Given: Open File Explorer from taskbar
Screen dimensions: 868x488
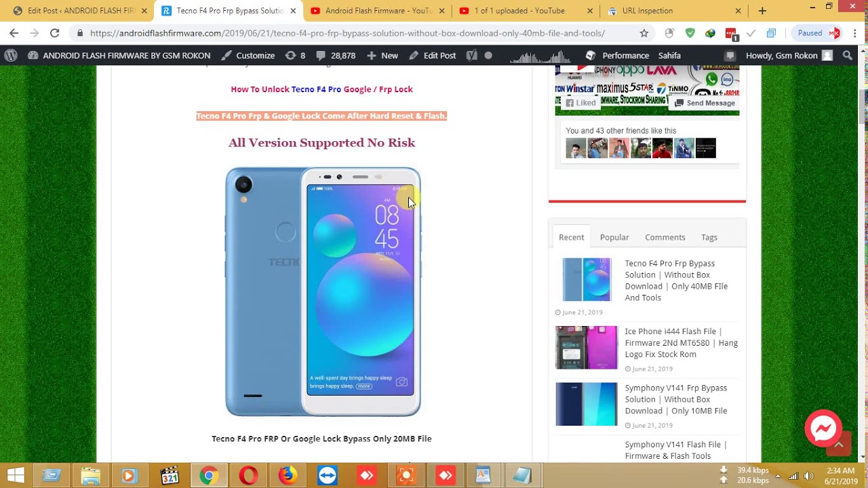Looking at the screenshot, I should 91,476.
